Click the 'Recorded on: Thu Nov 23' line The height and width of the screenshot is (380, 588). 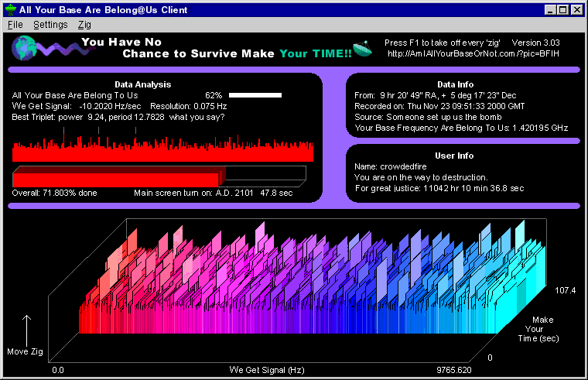tap(439, 106)
